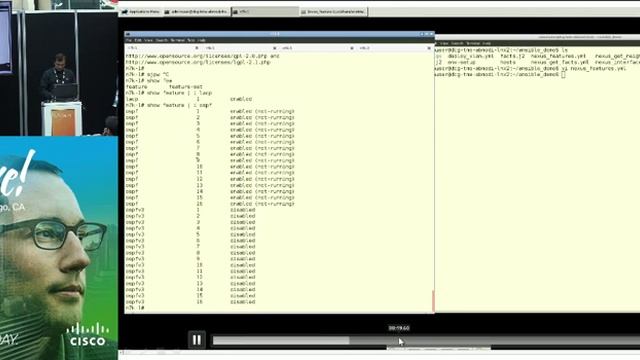Close the second terminal tab
Screen dimensions: 640x360
tap(275, 48)
